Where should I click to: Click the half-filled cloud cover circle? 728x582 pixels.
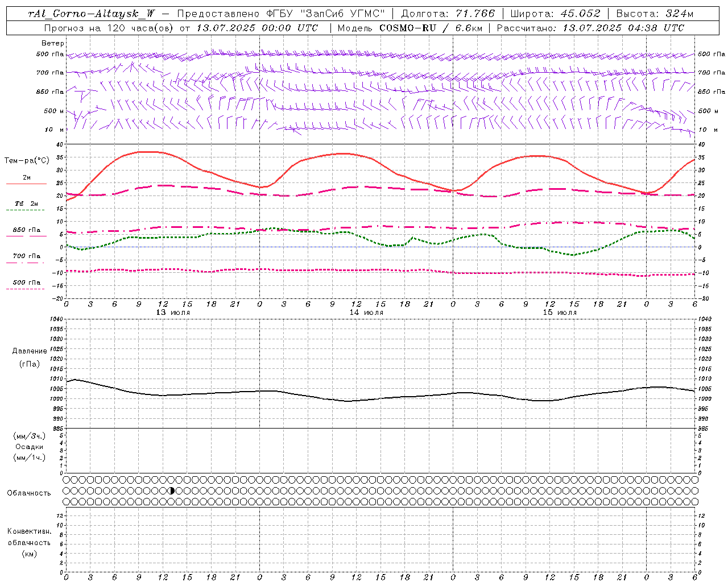tap(172, 490)
